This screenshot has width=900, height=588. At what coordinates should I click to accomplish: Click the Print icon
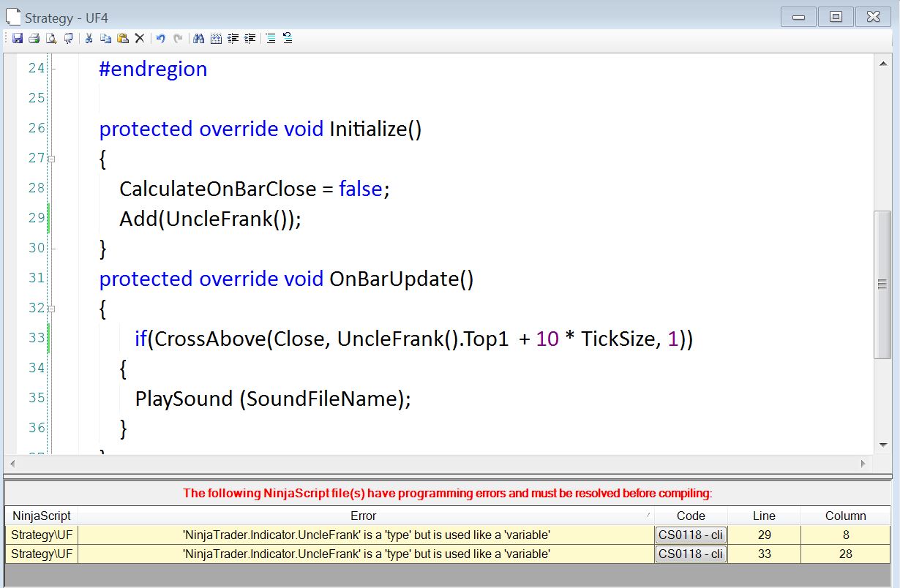(x=34, y=39)
